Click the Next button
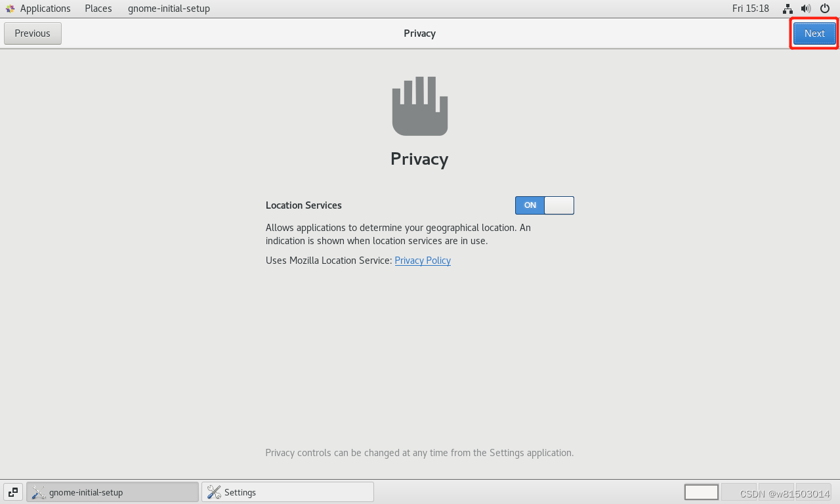 point(814,33)
